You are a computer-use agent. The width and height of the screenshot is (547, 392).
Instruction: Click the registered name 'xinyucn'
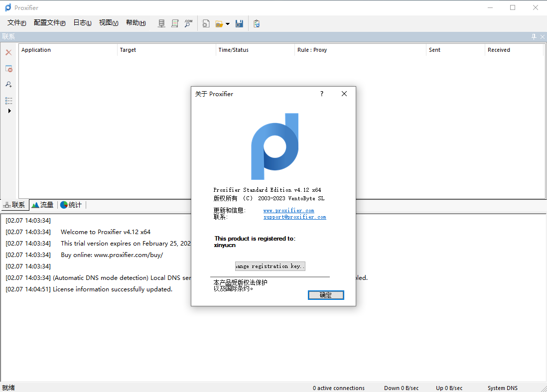click(225, 245)
